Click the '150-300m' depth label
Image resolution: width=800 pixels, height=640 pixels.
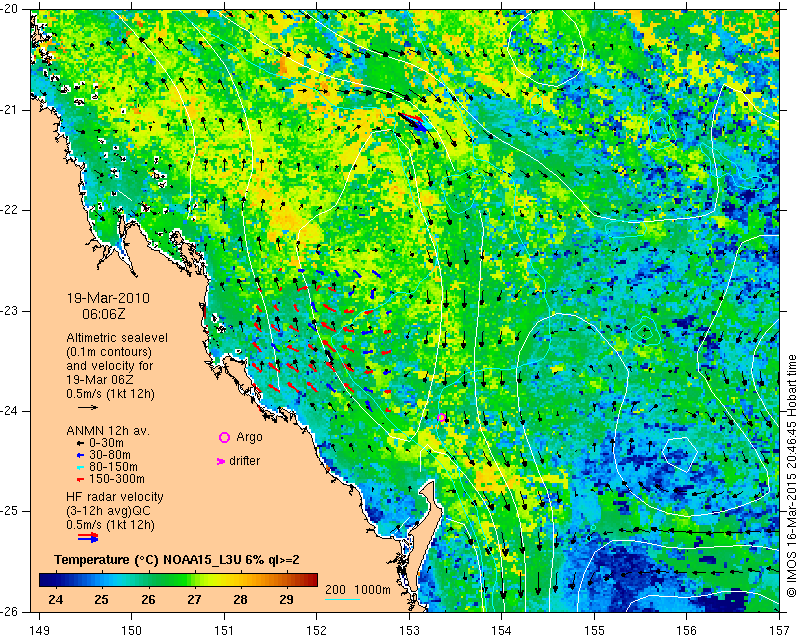[117, 479]
